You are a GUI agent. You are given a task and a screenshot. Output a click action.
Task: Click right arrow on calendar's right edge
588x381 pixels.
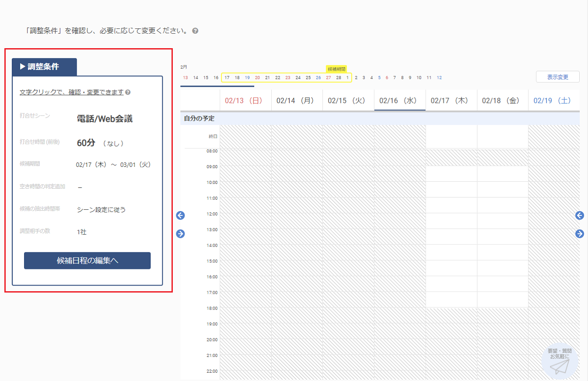[x=580, y=234]
